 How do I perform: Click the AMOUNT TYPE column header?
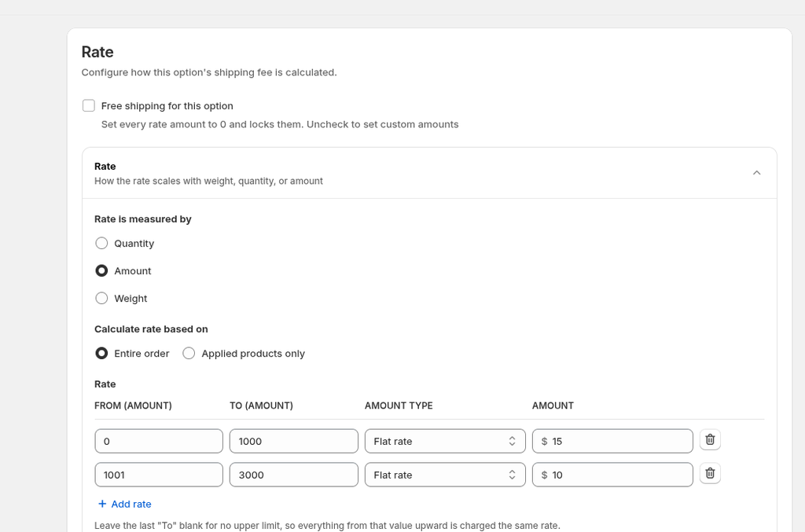tap(399, 405)
